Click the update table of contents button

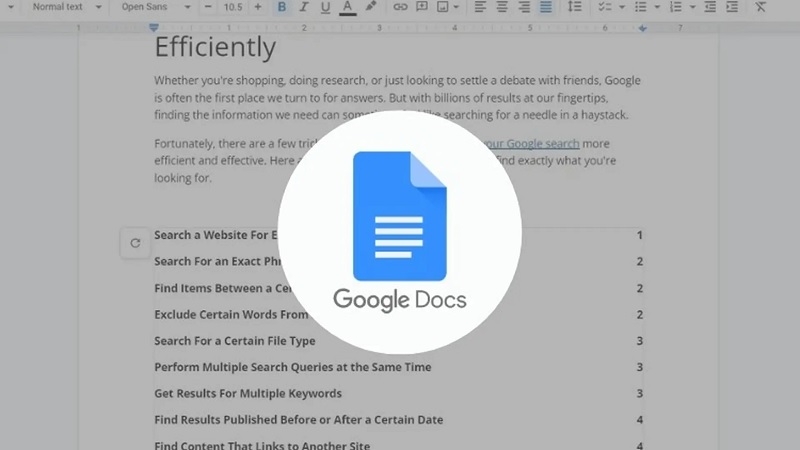coord(135,243)
